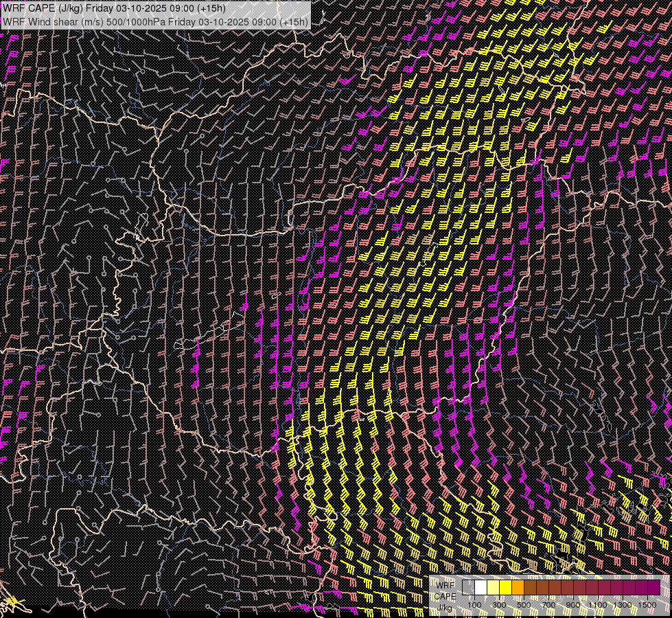Viewport: 672px width, 618px height.
Task: Select the 1500 value on legend scale
Action: (x=647, y=604)
